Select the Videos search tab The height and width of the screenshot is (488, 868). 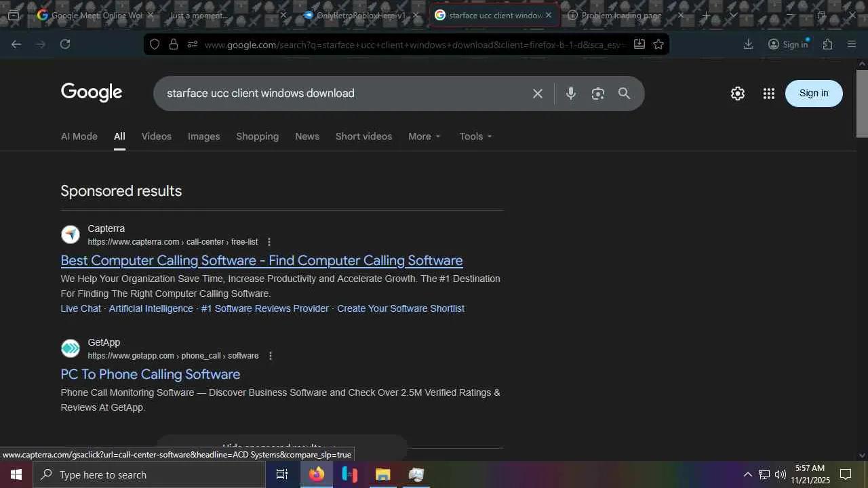coord(157,136)
